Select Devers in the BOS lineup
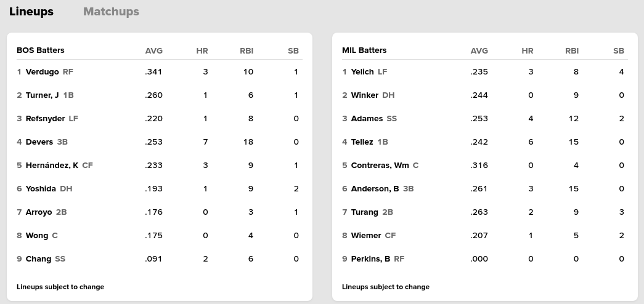The image size is (644, 304). [39, 142]
